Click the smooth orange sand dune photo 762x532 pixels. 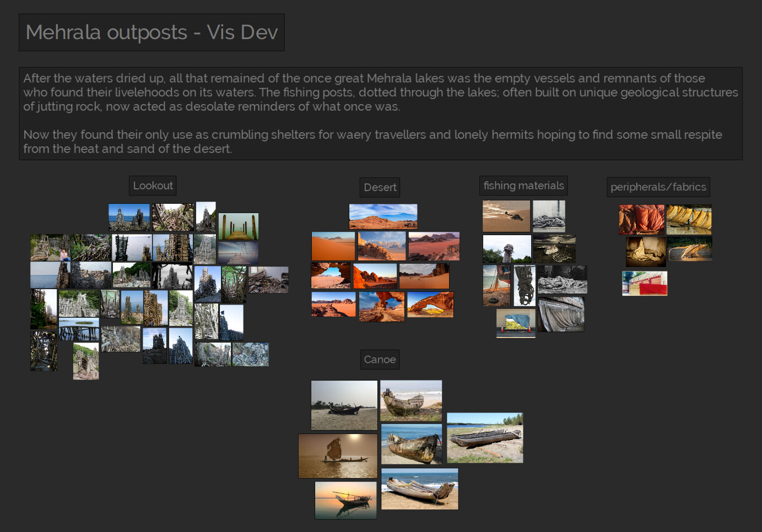pyautogui.click(x=333, y=246)
